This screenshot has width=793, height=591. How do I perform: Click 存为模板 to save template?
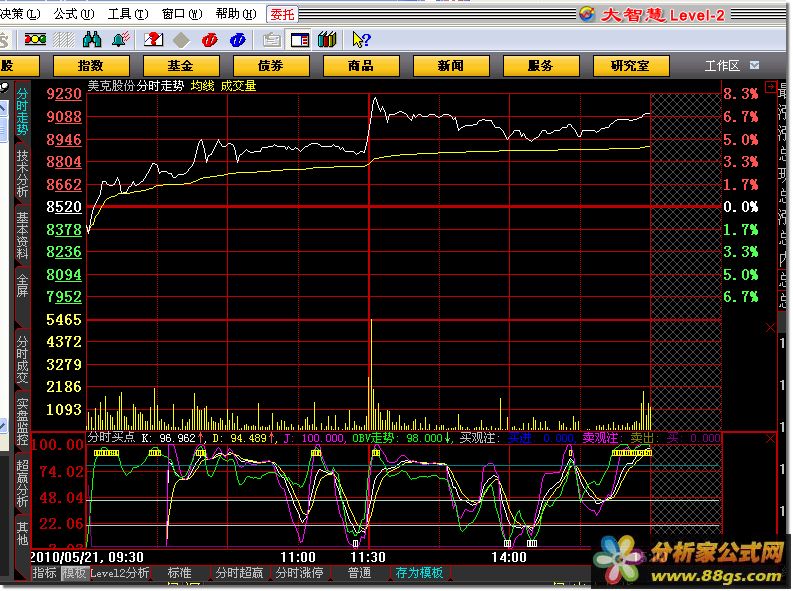tap(418, 573)
